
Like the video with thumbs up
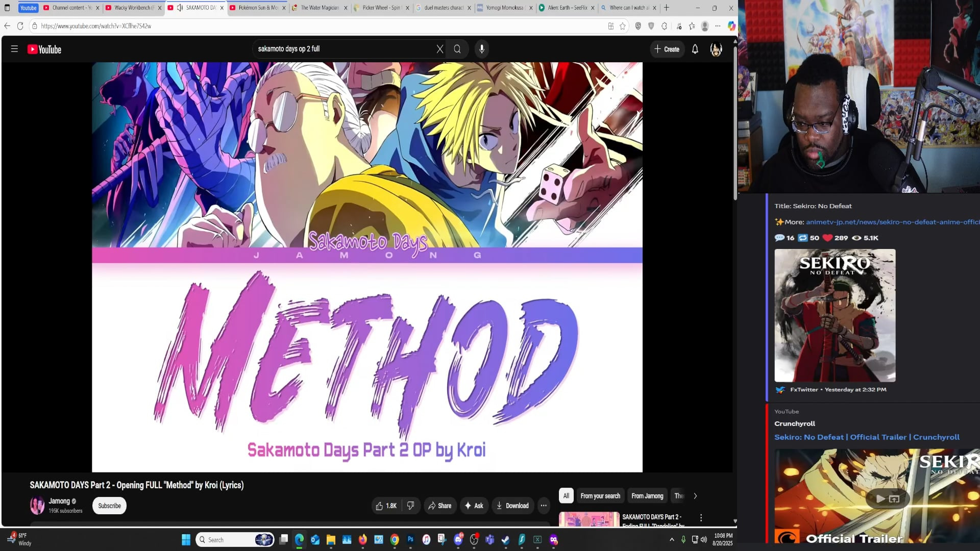tap(386, 506)
